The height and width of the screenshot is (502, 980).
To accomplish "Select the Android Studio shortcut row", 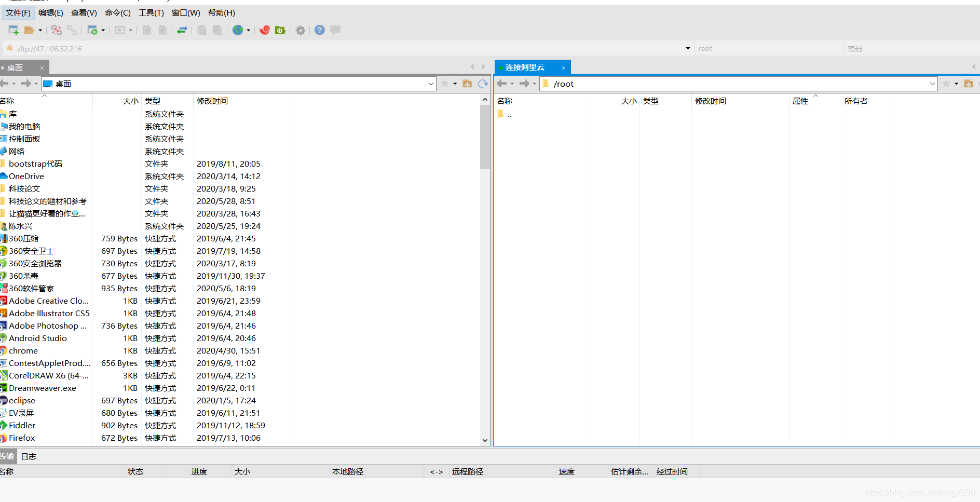I will coord(145,338).
